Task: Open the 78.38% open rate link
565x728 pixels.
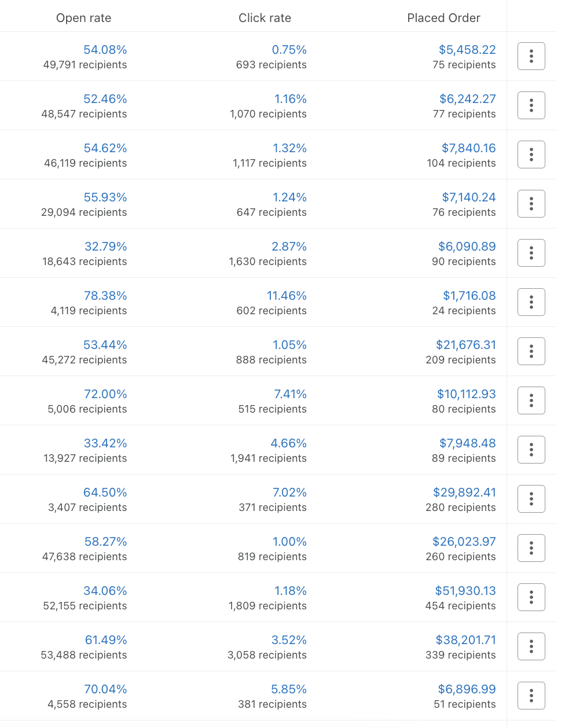Action: point(105,296)
